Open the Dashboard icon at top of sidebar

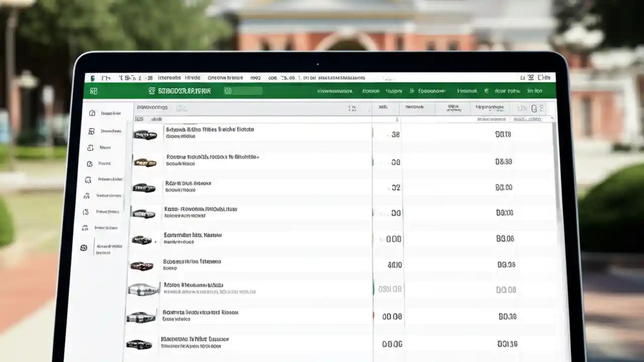click(x=92, y=113)
